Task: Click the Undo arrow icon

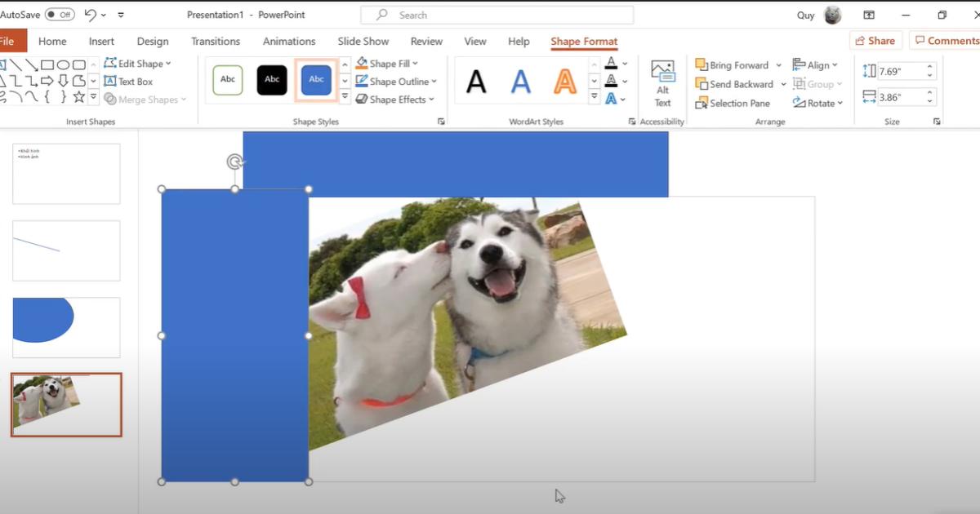Action: 91,15
